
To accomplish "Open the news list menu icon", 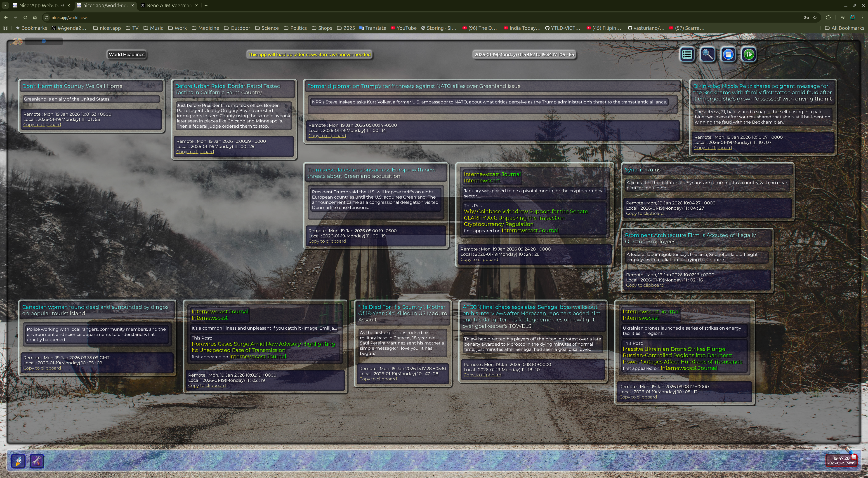I will (687, 54).
